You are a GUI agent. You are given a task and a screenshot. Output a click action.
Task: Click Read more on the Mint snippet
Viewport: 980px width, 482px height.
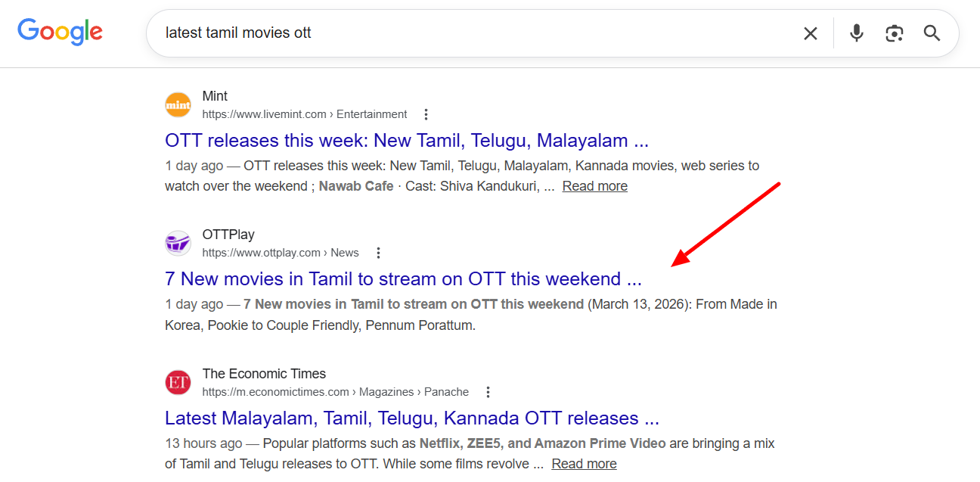(x=594, y=185)
